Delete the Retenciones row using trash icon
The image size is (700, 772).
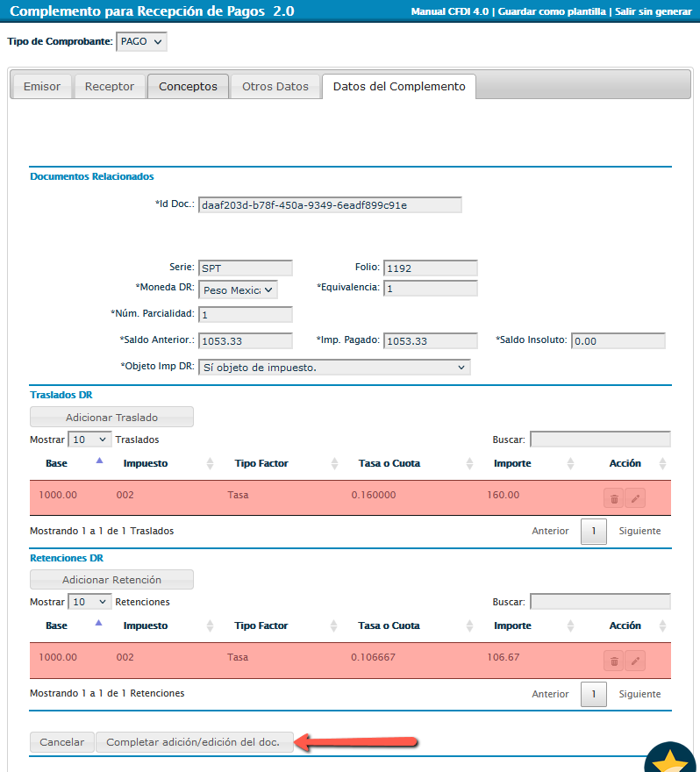[x=614, y=661]
